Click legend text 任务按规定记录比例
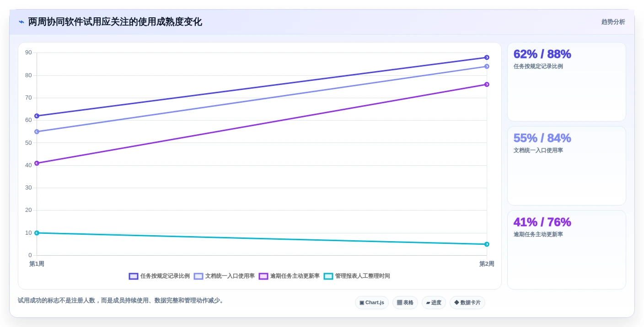The height and width of the screenshot is (327, 644). [165, 276]
